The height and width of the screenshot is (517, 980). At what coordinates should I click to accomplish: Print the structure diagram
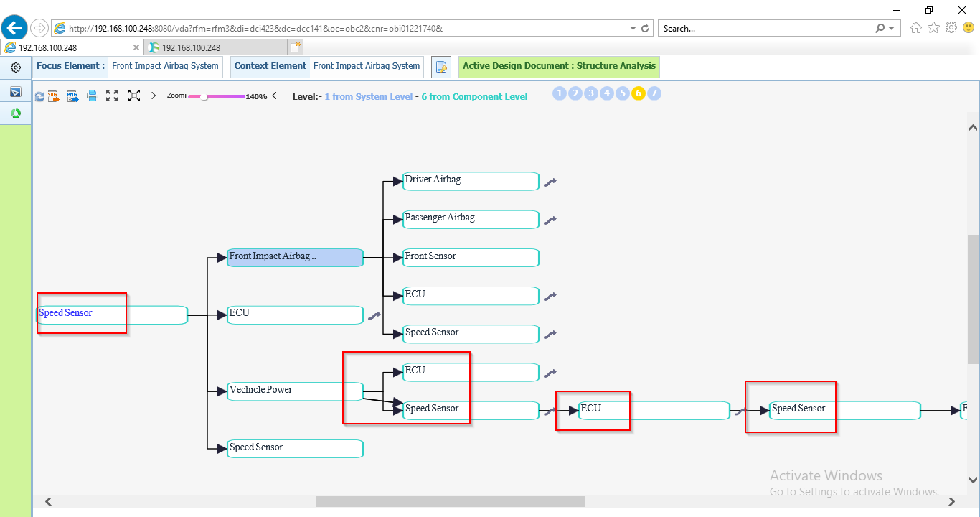92,96
